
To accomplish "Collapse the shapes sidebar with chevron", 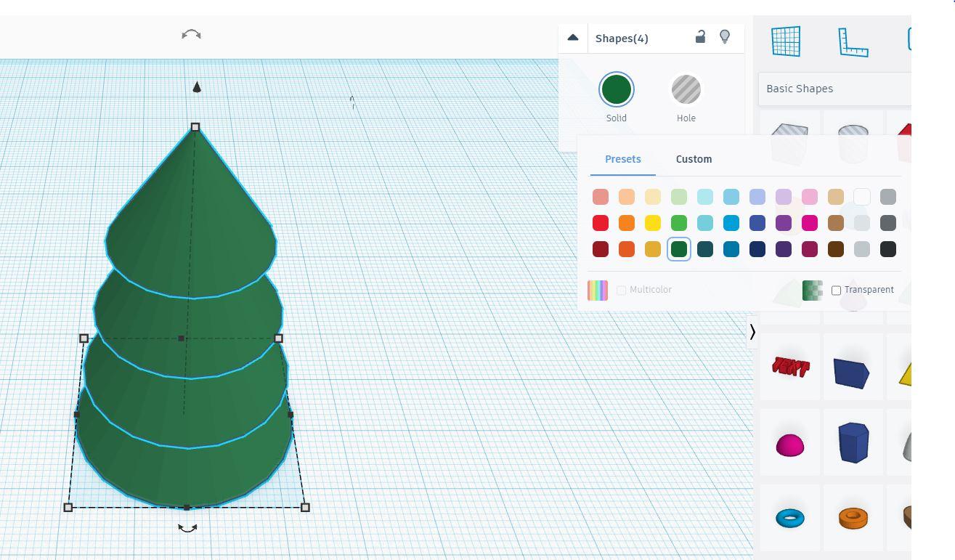I will 752,332.
